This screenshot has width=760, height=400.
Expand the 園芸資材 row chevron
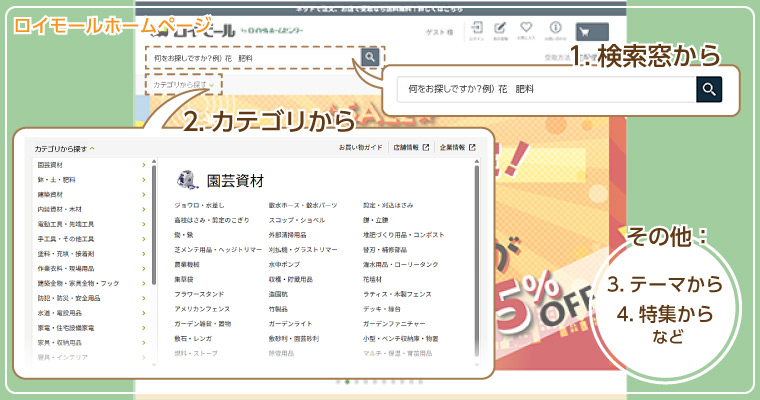click(143, 165)
